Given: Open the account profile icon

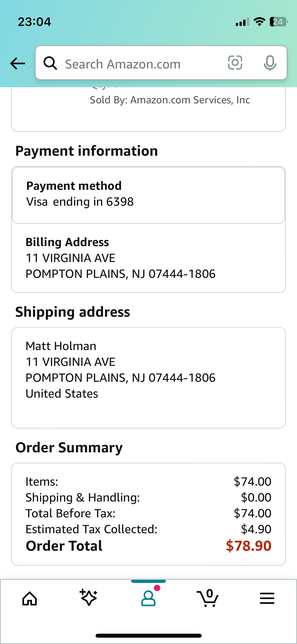Looking at the screenshot, I should click(148, 598).
